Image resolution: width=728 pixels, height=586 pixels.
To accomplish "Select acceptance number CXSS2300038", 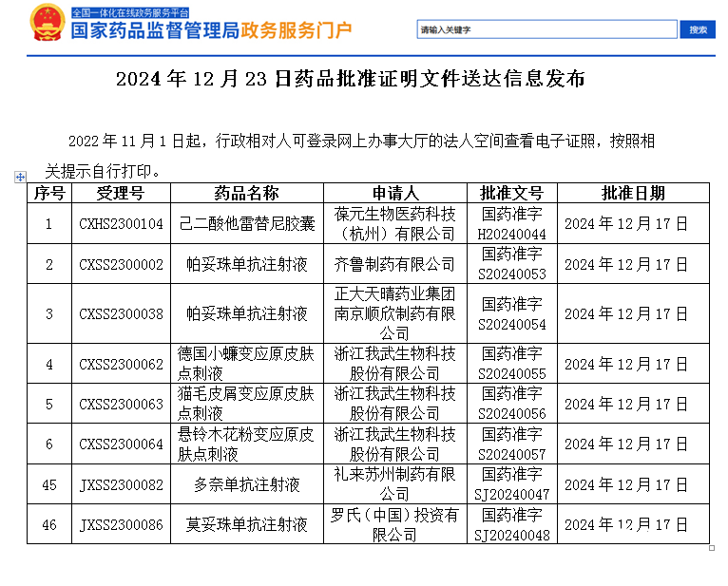I will (122, 314).
